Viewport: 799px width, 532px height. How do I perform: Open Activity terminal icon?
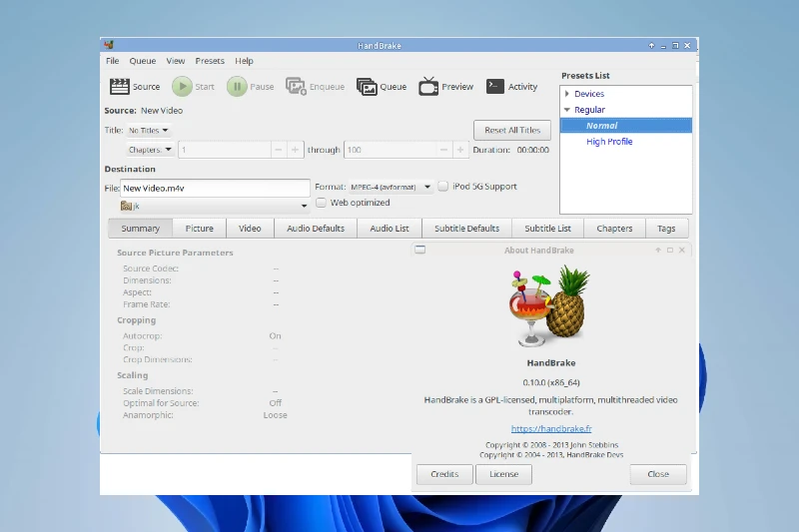tap(495, 87)
